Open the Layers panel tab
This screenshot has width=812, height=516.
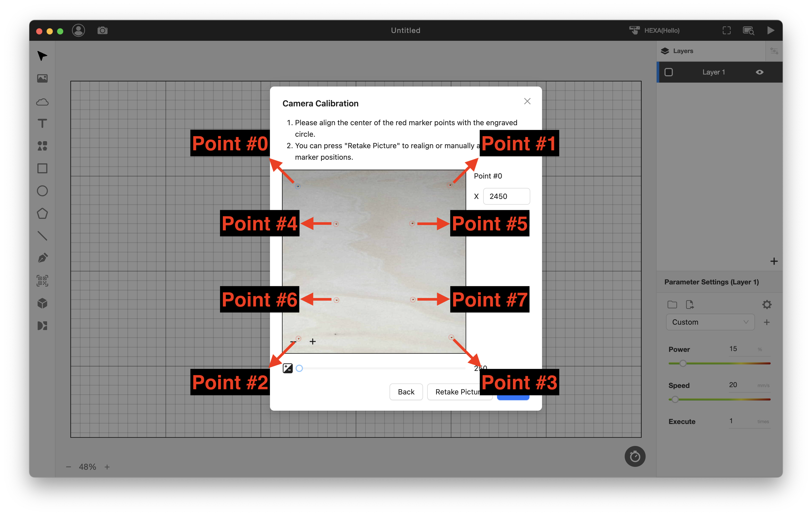tap(677, 51)
